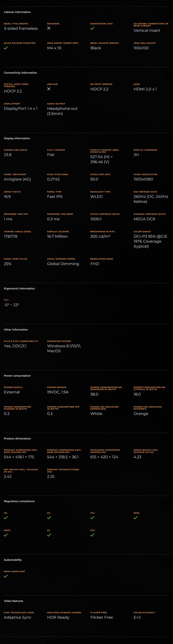Click the KCC compliance checkmark
The image size is (173, 644).
click(x=92, y=535)
